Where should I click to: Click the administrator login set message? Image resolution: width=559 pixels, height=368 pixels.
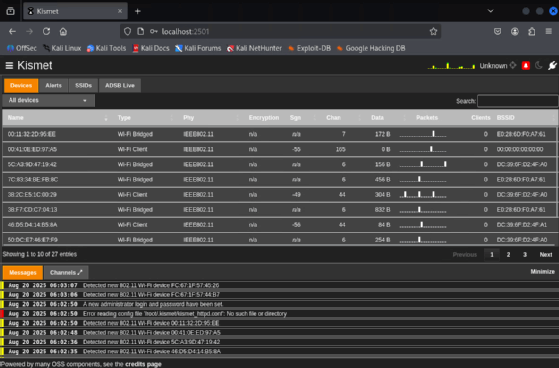(153, 304)
